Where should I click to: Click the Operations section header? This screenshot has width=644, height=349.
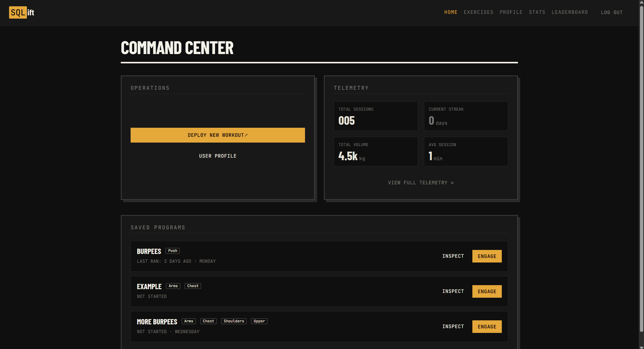coord(150,88)
